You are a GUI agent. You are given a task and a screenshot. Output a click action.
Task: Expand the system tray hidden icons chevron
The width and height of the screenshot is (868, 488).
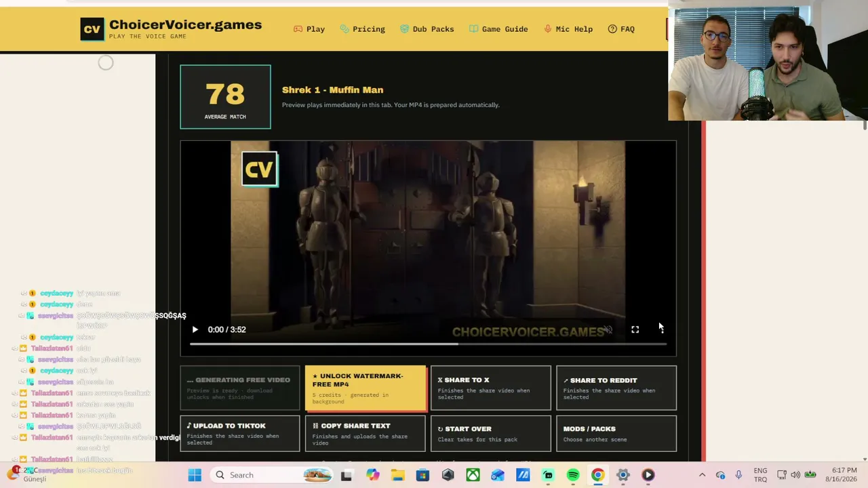point(702,475)
